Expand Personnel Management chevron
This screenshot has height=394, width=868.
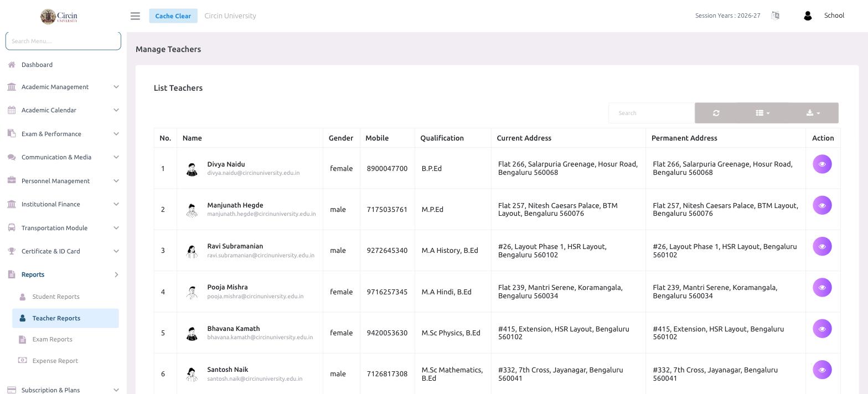[116, 180]
